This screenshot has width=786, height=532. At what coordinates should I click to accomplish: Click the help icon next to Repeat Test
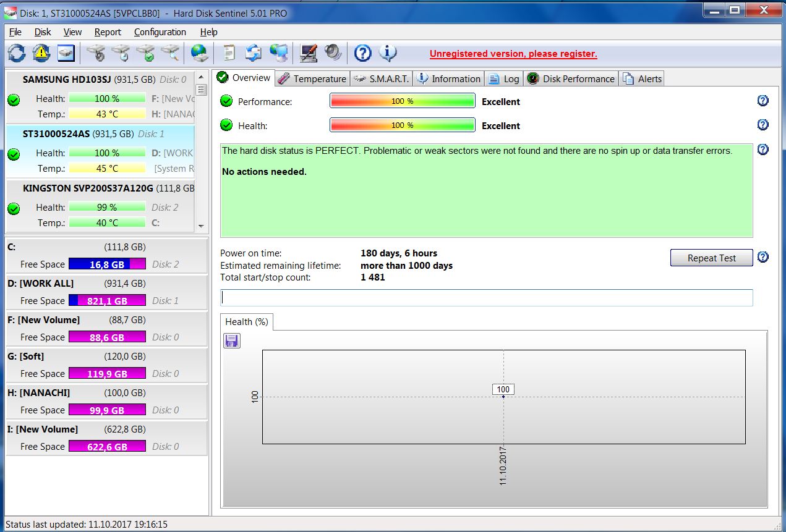coord(763,257)
